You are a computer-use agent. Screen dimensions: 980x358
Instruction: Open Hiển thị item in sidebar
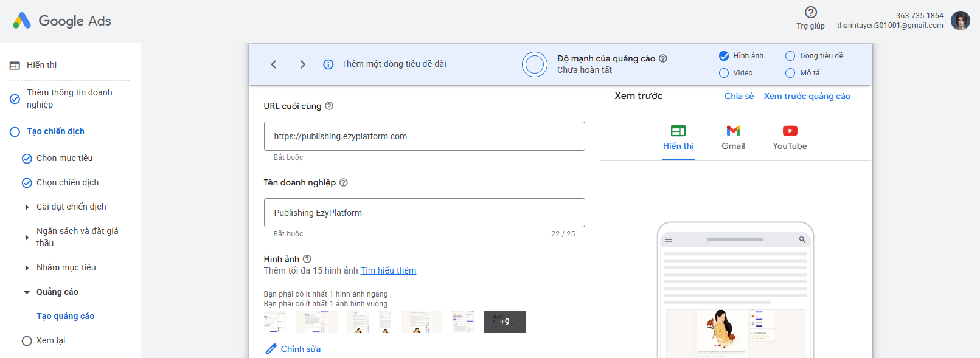pyautogui.click(x=41, y=65)
